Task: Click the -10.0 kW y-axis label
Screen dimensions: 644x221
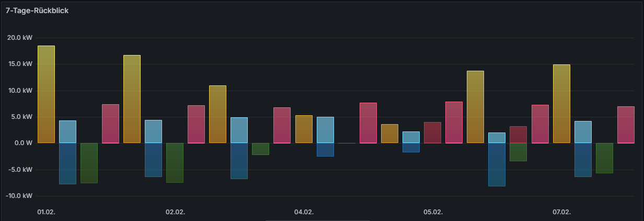Action: [x=19, y=196]
